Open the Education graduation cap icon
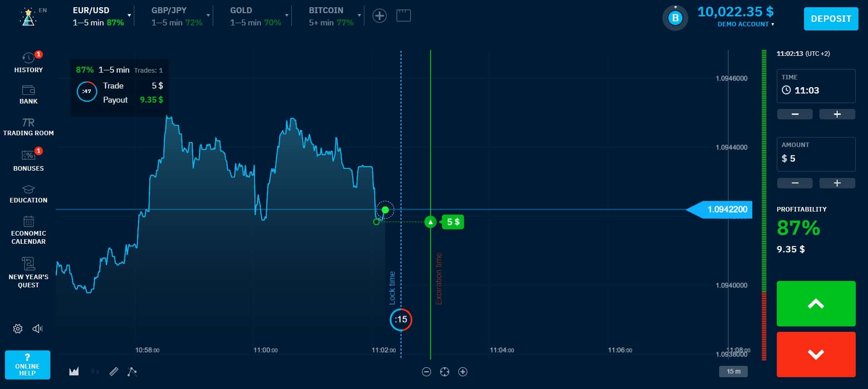868x389 pixels. tap(28, 189)
